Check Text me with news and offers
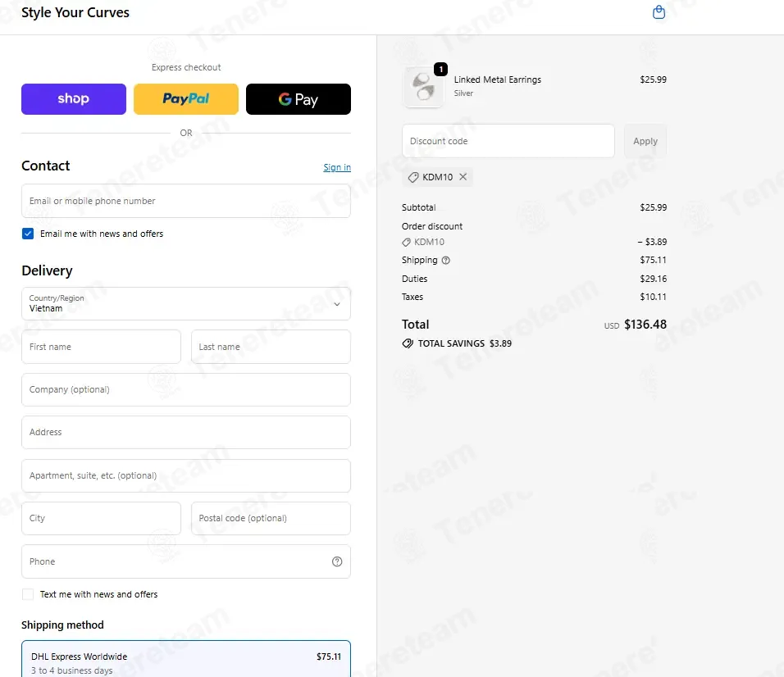Image resolution: width=784 pixels, height=677 pixels. [28, 594]
